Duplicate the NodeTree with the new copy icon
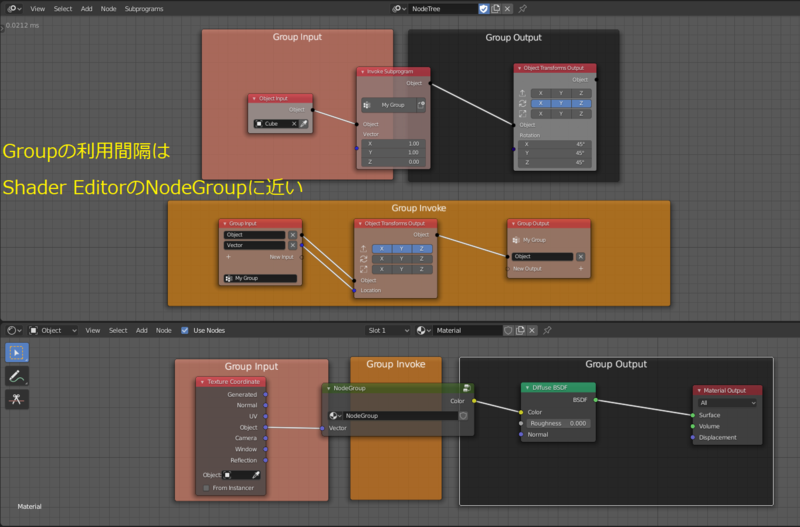This screenshot has height=527, width=800. 495,9
